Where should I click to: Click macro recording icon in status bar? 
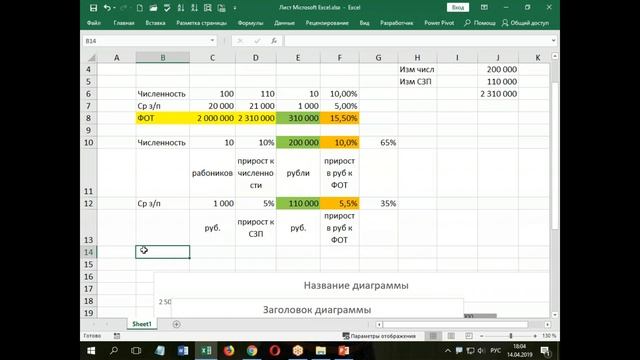tap(117, 336)
